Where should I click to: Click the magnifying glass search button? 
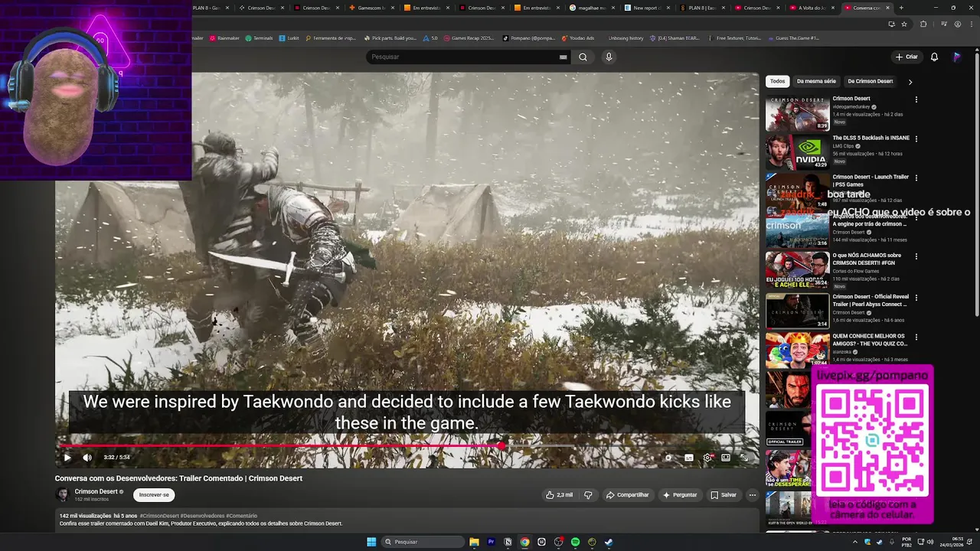coord(583,57)
